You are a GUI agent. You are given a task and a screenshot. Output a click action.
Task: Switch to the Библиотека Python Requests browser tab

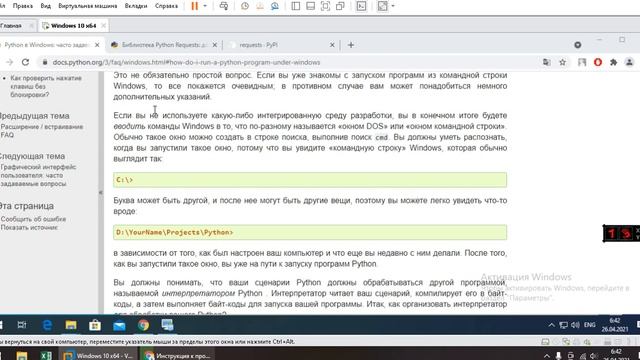point(164,45)
